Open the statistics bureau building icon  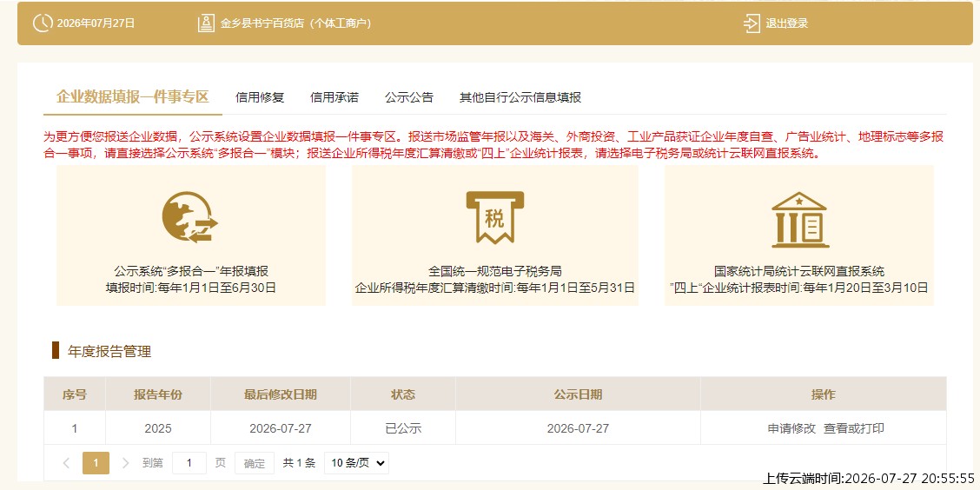pyautogui.click(x=799, y=220)
